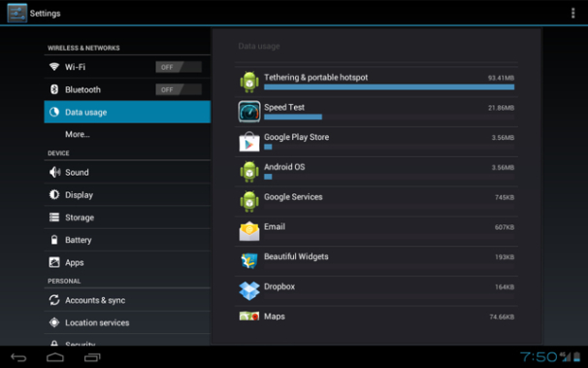Tap the Accounts & sync arrows icon
Viewport: 588px width, 368px height.
(x=54, y=300)
